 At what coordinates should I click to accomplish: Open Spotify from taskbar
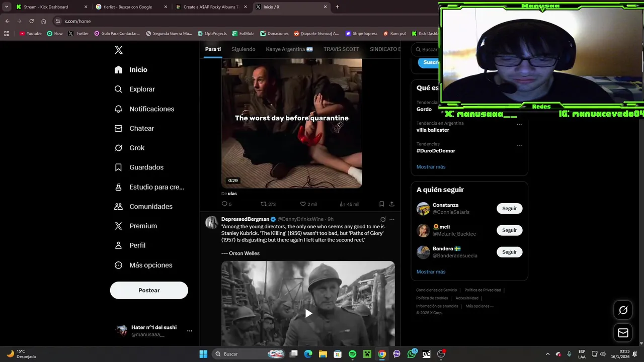pyautogui.click(x=353, y=354)
